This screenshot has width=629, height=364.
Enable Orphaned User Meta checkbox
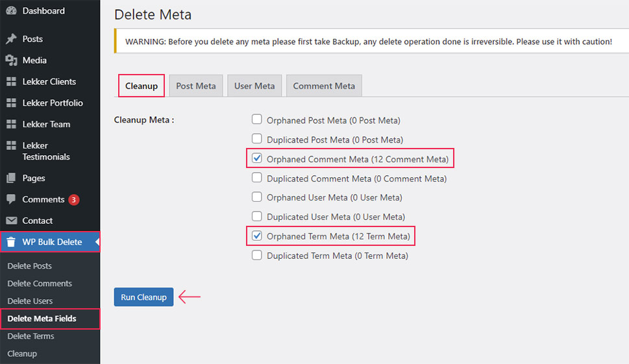point(257,197)
